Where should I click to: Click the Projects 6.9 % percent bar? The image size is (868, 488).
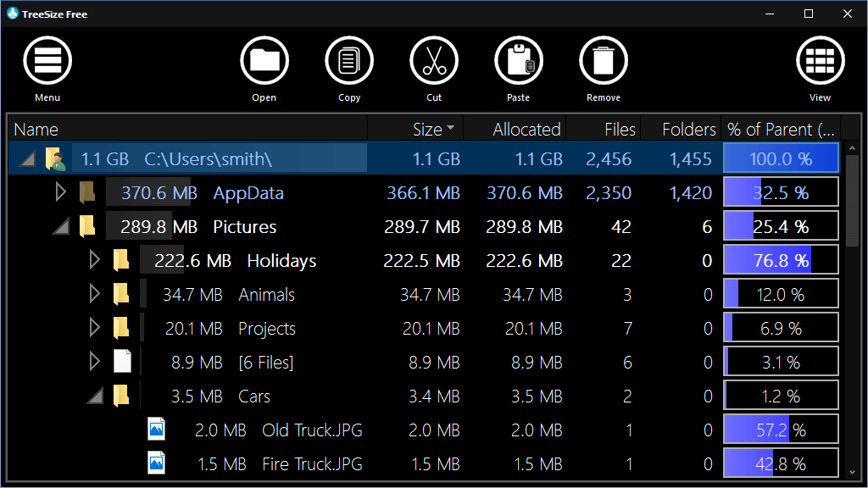pos(781,329)
